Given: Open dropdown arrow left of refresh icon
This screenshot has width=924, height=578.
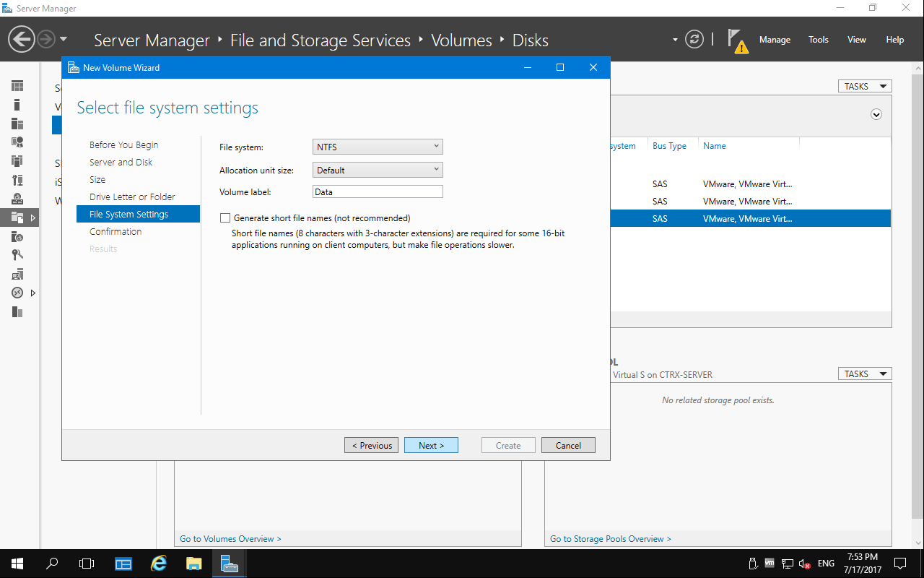Looking at the screenshot, I should pos(675,40).
